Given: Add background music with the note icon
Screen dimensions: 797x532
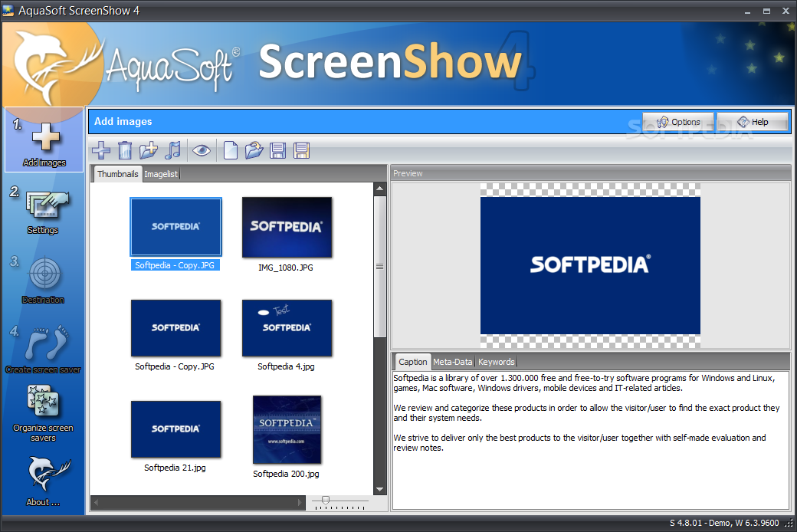Looking at the screenshot, I should point(173,150).
